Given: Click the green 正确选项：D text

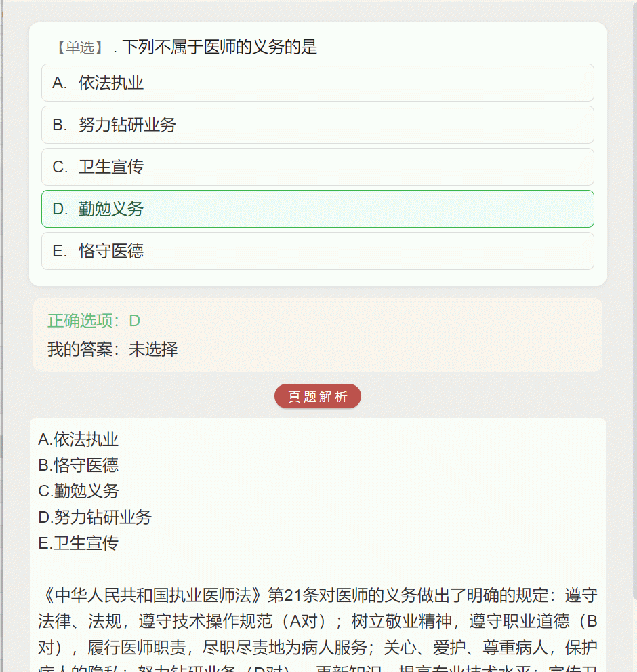Looking at the screenshot, I should pos(94,321).
